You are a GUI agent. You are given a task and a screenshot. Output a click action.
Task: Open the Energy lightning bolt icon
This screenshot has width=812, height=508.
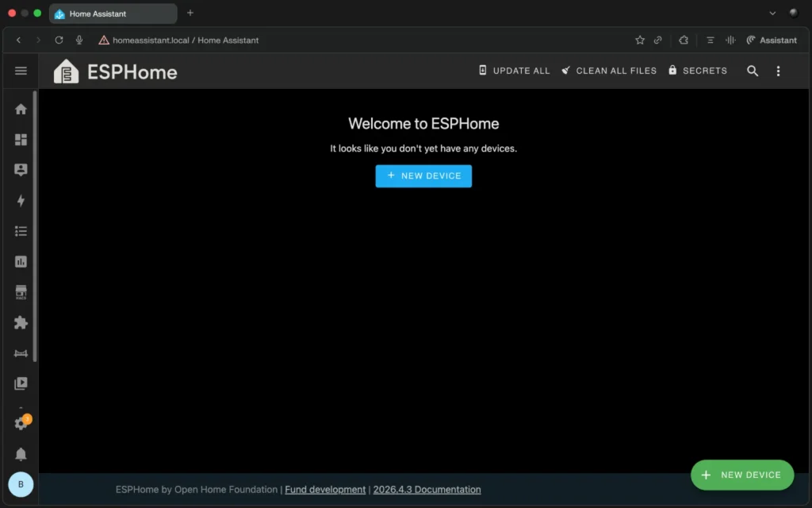click(x=21, y=201)
